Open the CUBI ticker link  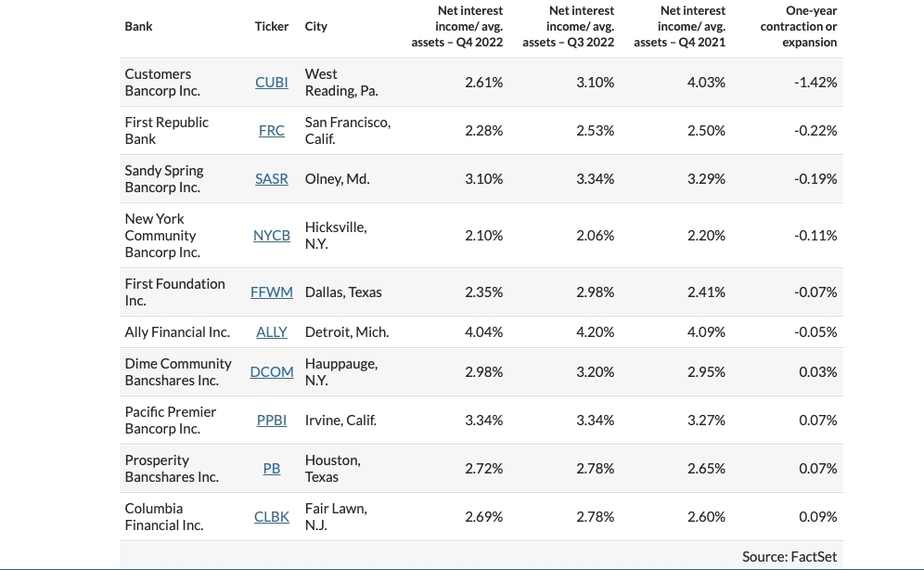pos(271,83)
